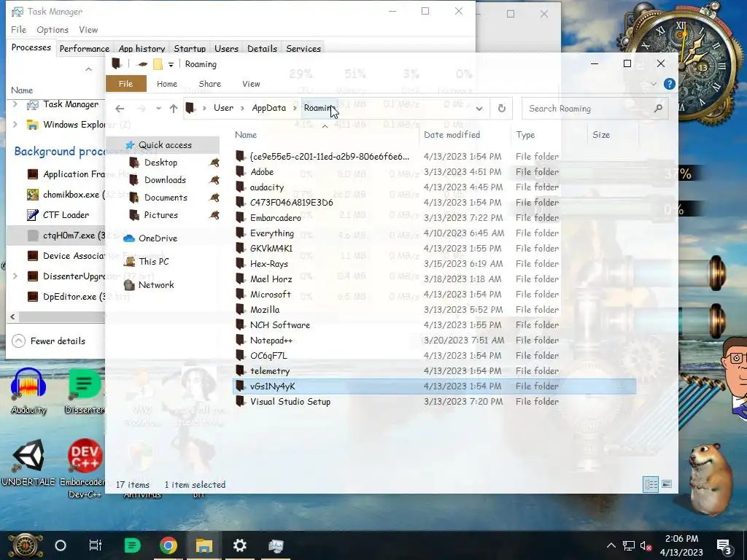This screenshot has height=560, width=747.
Task: Click the Explorer forward arrow
Action: 142,109
